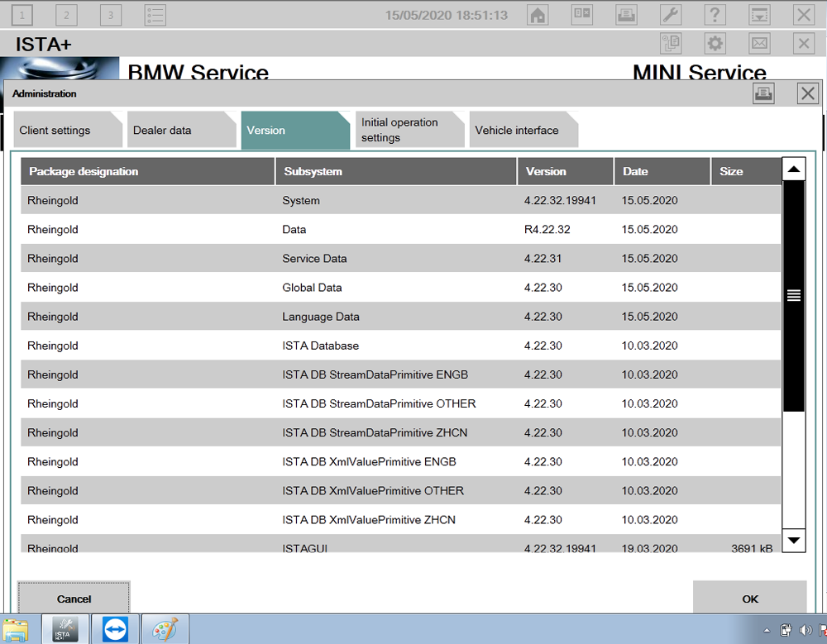
Task: Click the minimize-to-tray icon in top toolbar
Action: 759,15
